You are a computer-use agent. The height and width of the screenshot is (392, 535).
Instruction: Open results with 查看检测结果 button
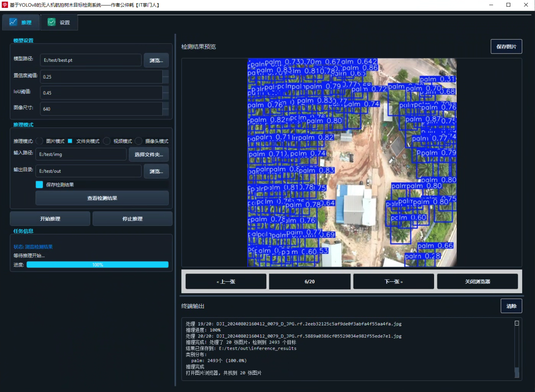102,198
